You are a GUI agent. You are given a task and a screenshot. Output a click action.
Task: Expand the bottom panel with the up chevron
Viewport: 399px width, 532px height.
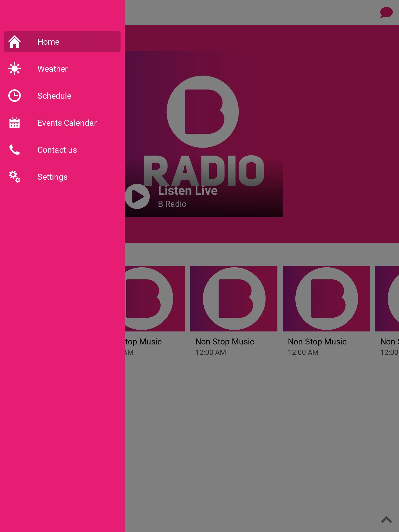click(386, 520)
